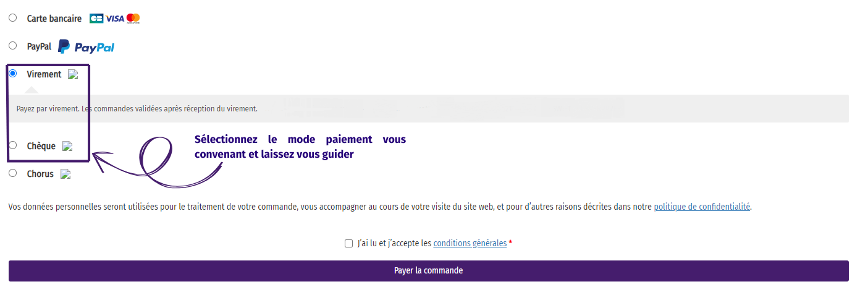Click the CB card logo icon
This screenshot has width=868, height=305.
point(96,19)
